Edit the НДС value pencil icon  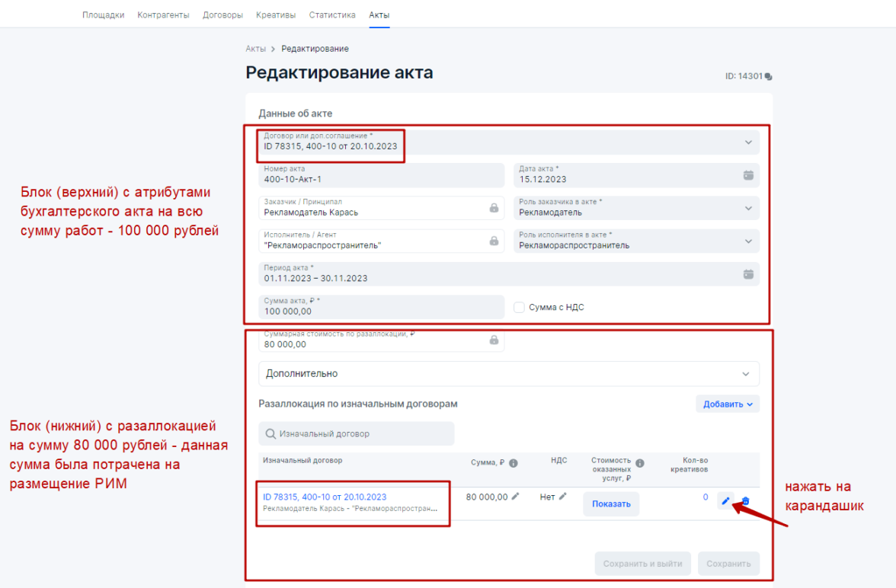tap(563, 497)
